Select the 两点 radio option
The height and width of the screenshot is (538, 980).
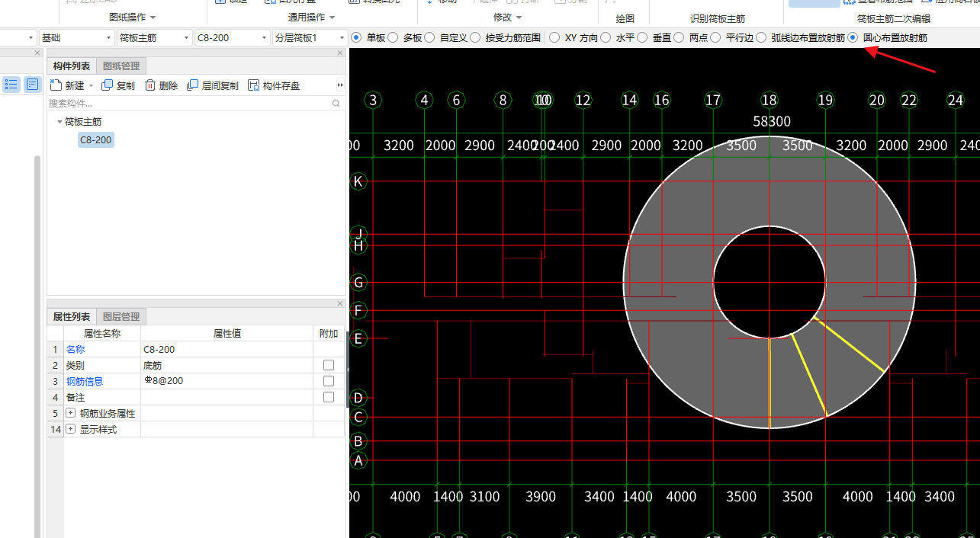point(679,37)
